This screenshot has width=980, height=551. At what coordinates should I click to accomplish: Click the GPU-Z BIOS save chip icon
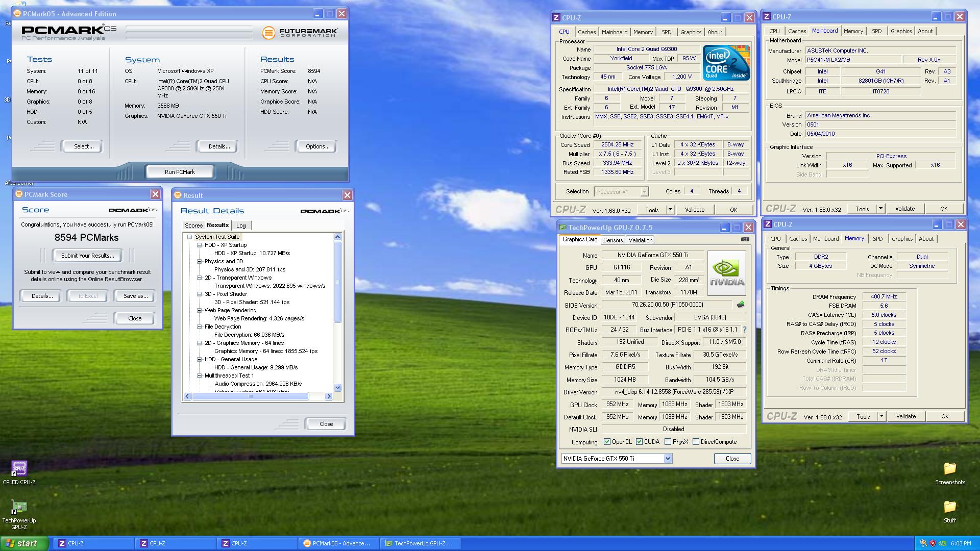tap(740, 305)
